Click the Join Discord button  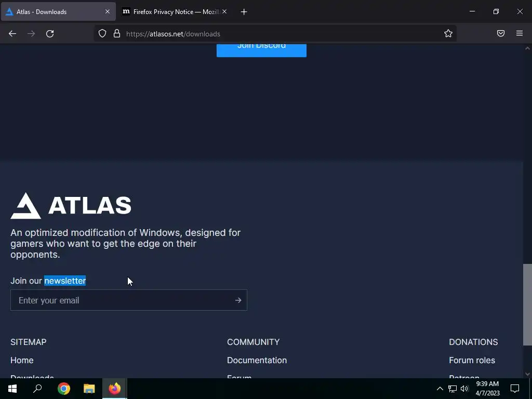(262, 49)
